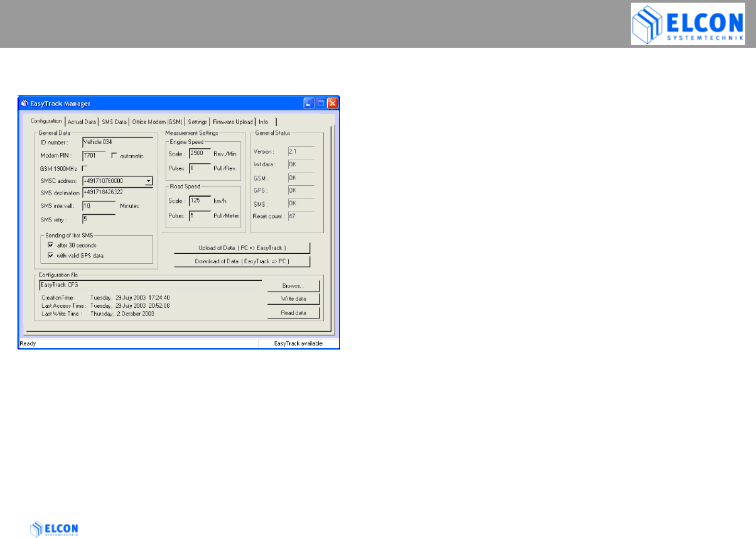
Task: Maximize the EasyTrack Manager window
Action: coord(321,103)
